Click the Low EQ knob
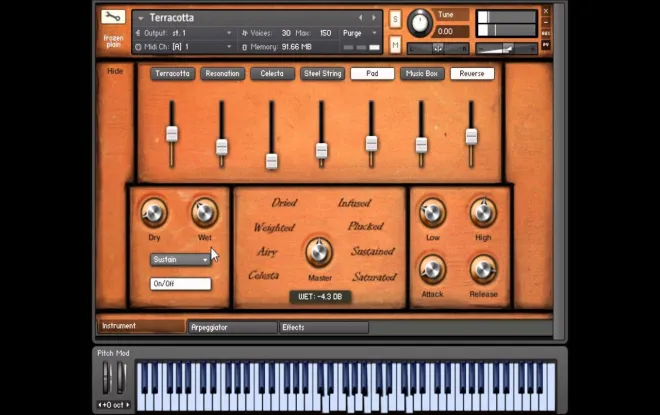Image resolution: width=660 pixels, height=415 pixels. pos(432,213)
